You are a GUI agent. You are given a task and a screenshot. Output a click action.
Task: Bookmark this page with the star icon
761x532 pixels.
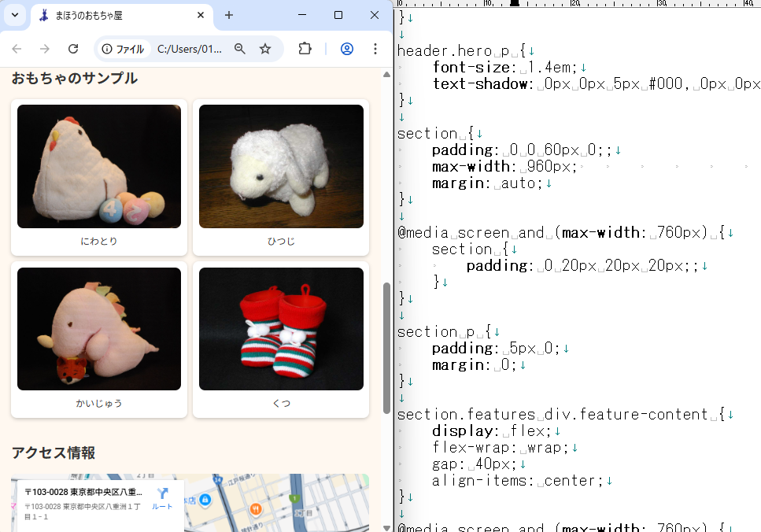pos(265,49)
